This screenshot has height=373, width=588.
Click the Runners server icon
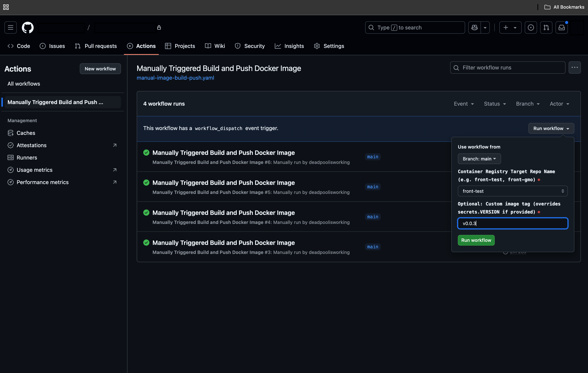[x=11, y=158]
